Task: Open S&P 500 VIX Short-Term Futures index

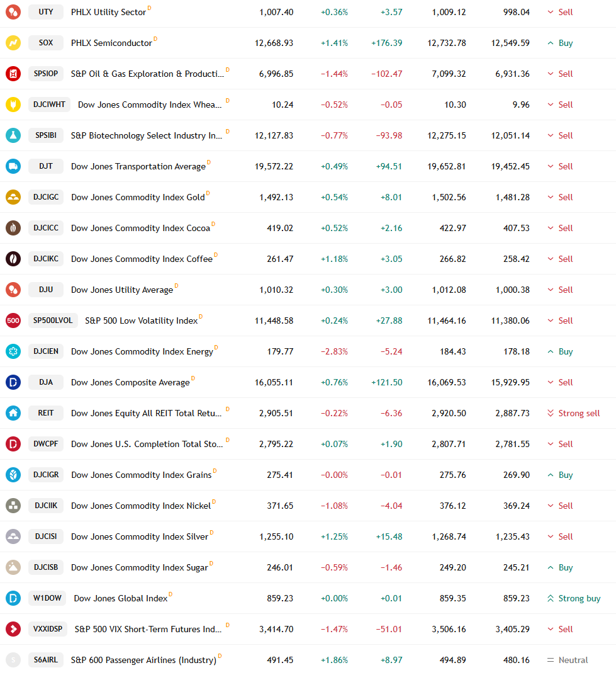Action: coord(148,630)
